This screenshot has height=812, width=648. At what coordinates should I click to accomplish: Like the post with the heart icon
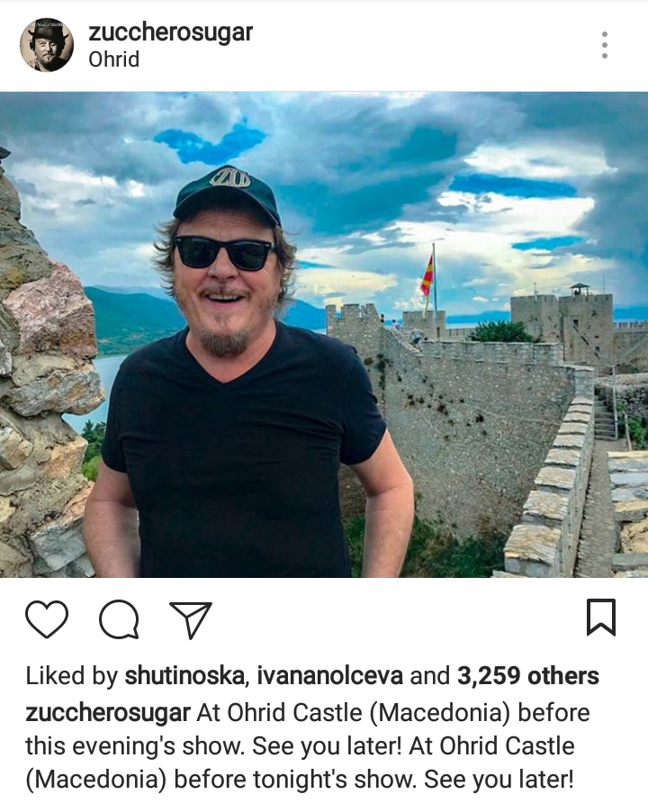click(47, 618)
